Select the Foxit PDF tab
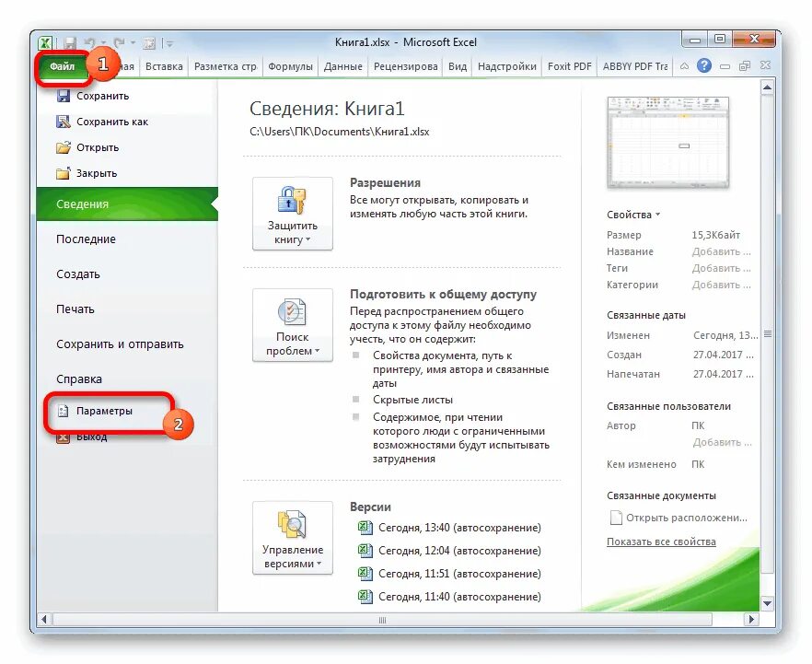Viewport: 812px width, 664px height. [569, 66]
